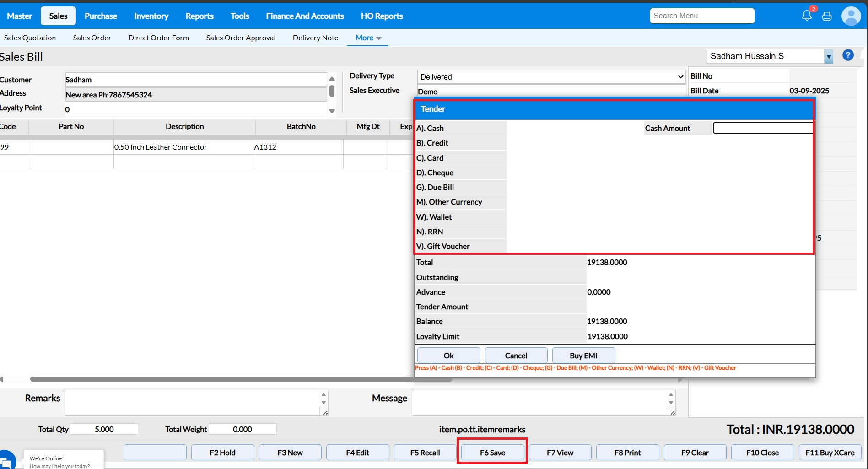Screen dimensions: 868x469
Task: Click the blue help question mark icon
Action: 848,55
